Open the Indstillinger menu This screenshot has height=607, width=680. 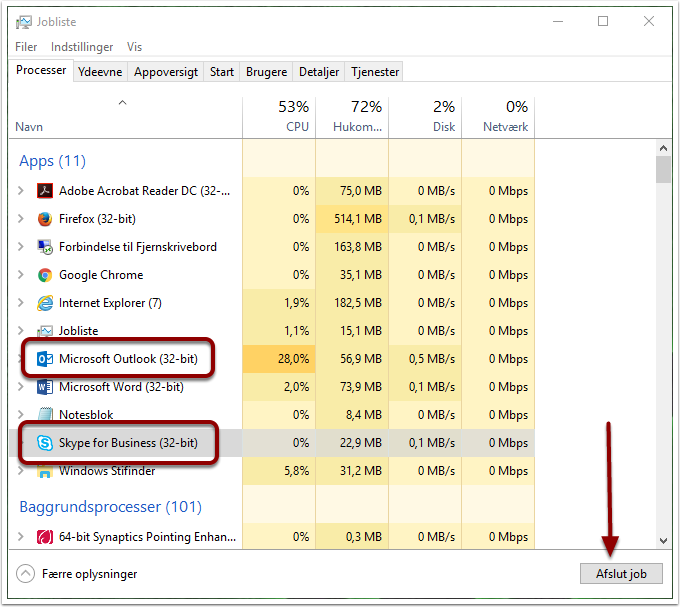point(82,47)
